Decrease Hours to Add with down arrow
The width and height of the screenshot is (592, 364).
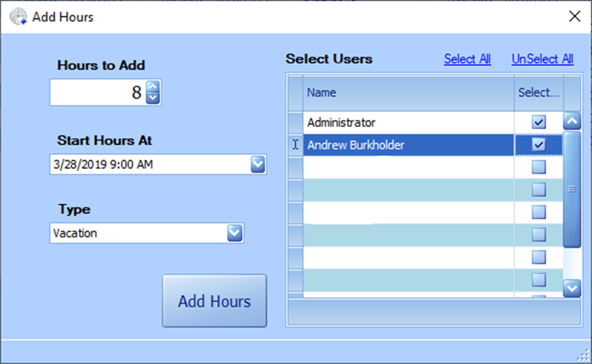point(153,98)
